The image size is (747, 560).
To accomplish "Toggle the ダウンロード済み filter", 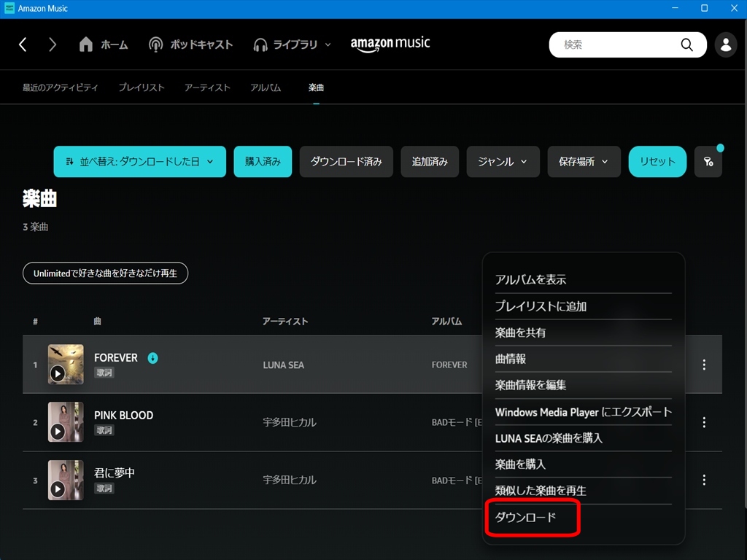I will 347,161.
